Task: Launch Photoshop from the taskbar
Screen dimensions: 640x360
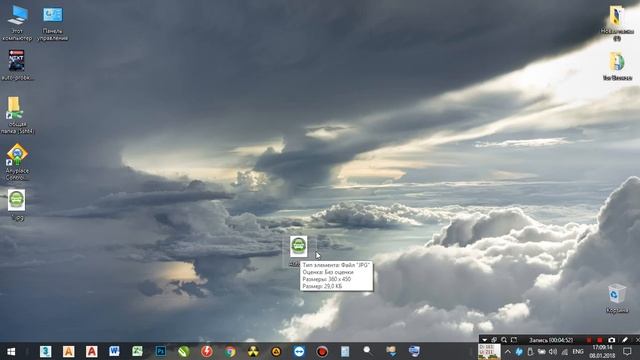Action: click(160, 351)
